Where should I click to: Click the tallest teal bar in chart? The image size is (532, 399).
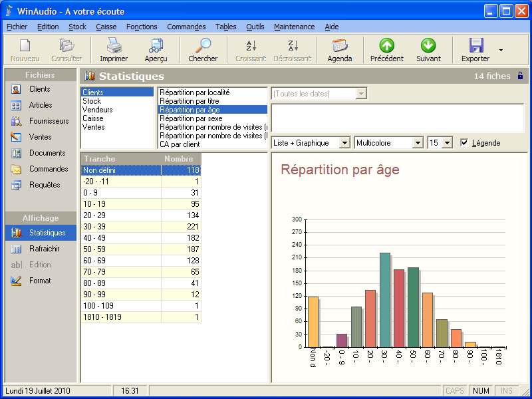(x=384, y=299)
